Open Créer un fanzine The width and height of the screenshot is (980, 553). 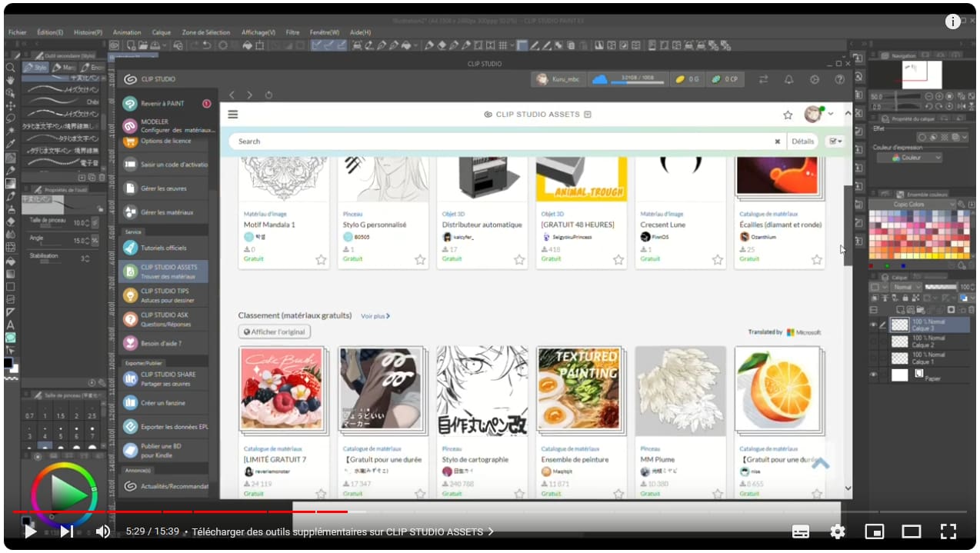click(163, 402)
